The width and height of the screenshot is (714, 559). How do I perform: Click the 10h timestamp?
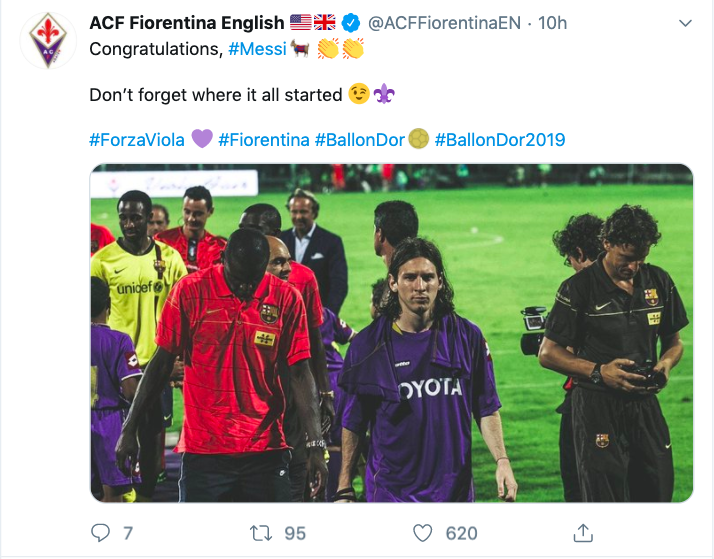(552, 23)
